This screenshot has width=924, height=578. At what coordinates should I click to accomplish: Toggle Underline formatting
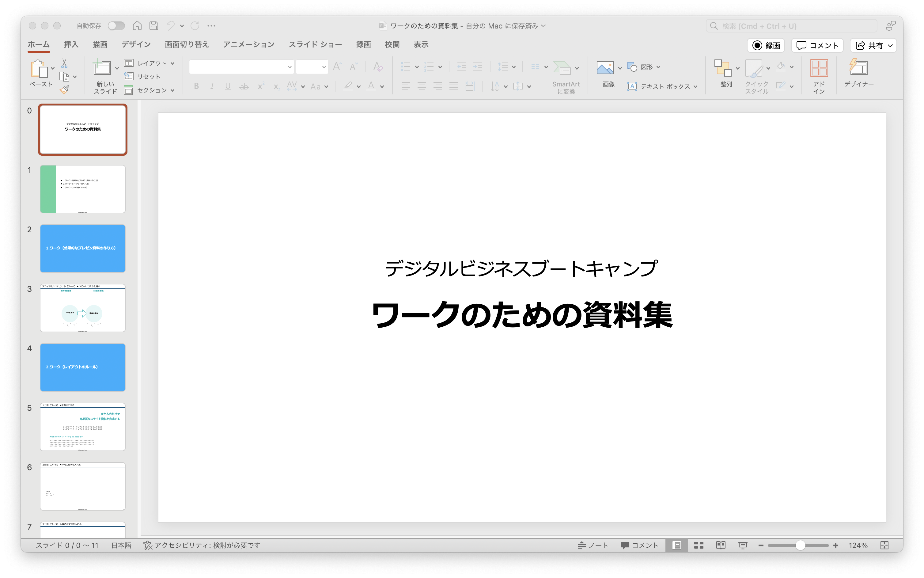coord(228,86)
